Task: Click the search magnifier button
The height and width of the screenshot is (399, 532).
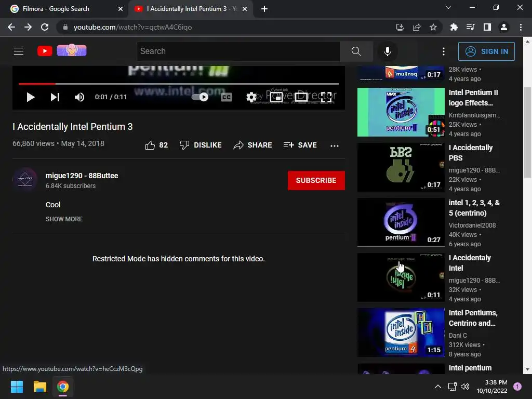Action: click(x=356, y=51)
